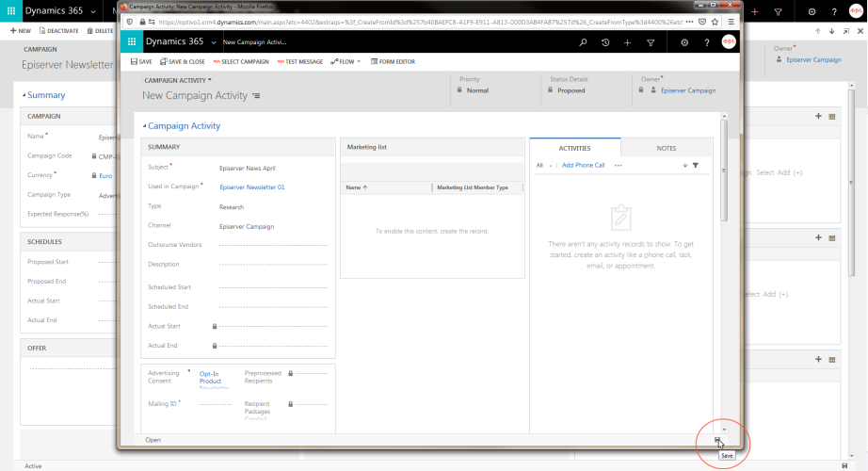Click Save & Close command
The height and width of the screenshot is (471, 868).
(x=182, y=61)
